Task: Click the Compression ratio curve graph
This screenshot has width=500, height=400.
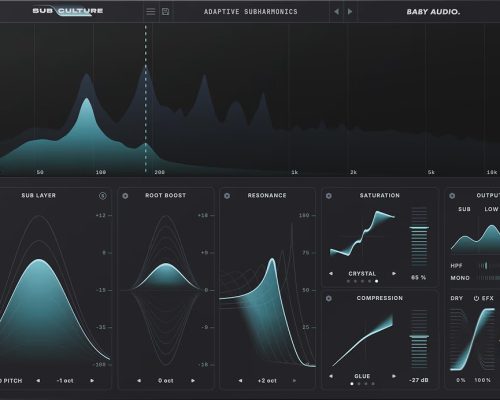Action: tap(362, 340)
